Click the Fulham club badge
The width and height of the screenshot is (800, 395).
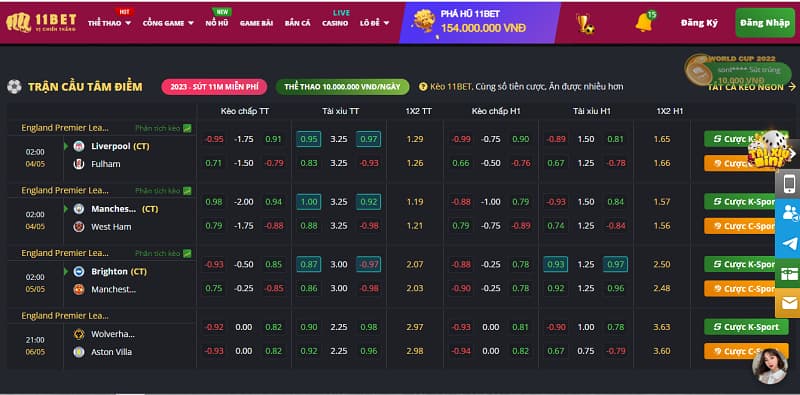[x=79, y=164]
